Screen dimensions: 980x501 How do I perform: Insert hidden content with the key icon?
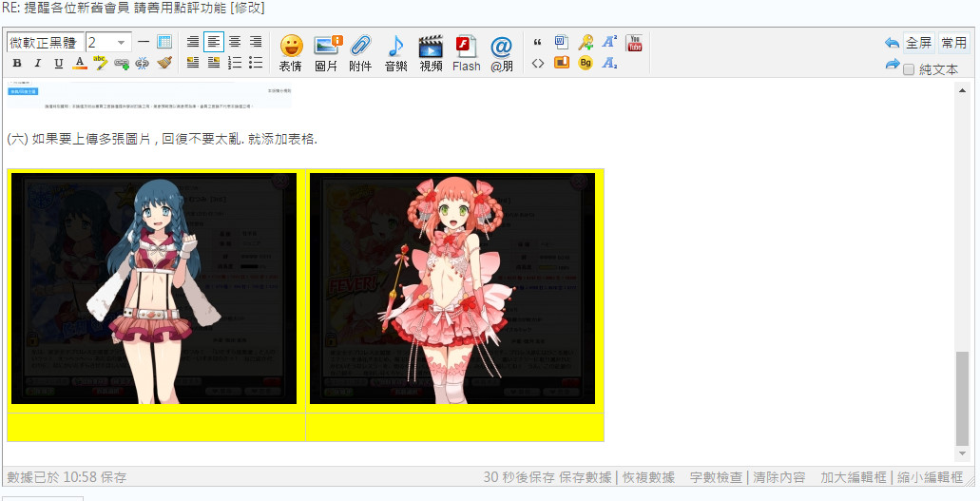coord(586,43)
